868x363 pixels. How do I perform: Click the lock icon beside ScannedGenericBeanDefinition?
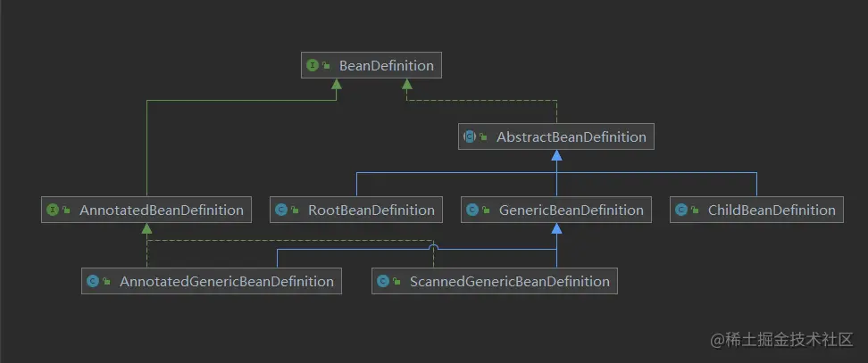pos(396,282)
